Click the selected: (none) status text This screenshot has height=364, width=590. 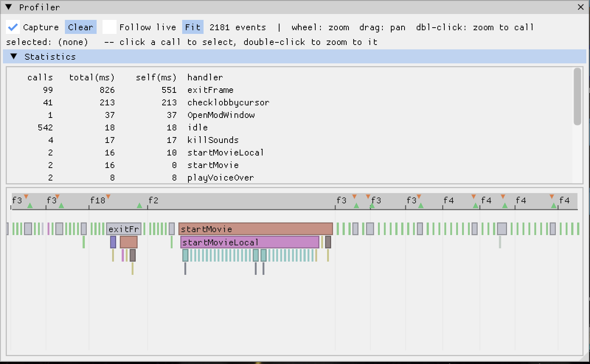[47, 42]
